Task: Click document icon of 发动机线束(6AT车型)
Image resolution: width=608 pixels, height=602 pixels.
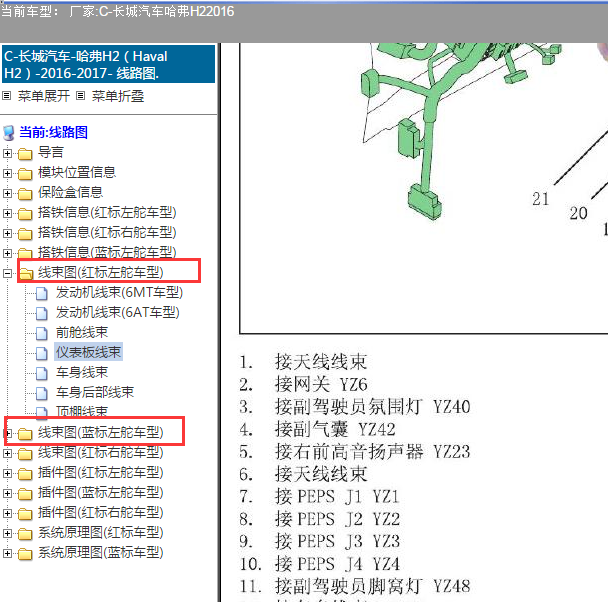Action: [42, 313]
